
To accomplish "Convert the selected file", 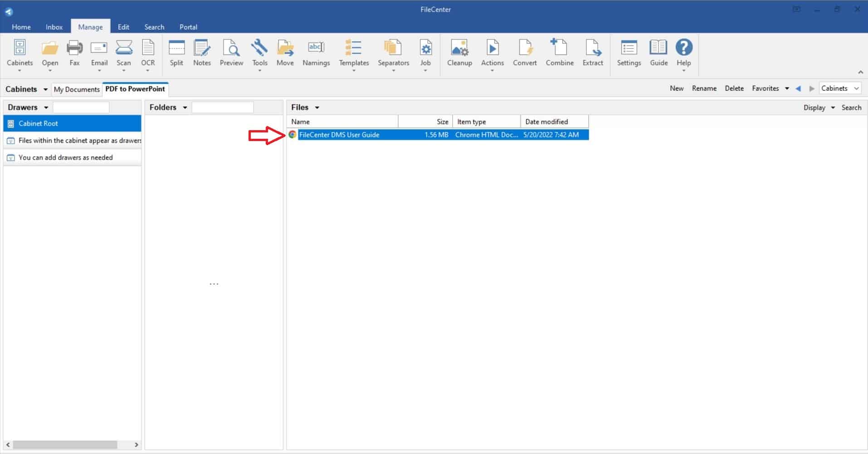I will (525, 54).
